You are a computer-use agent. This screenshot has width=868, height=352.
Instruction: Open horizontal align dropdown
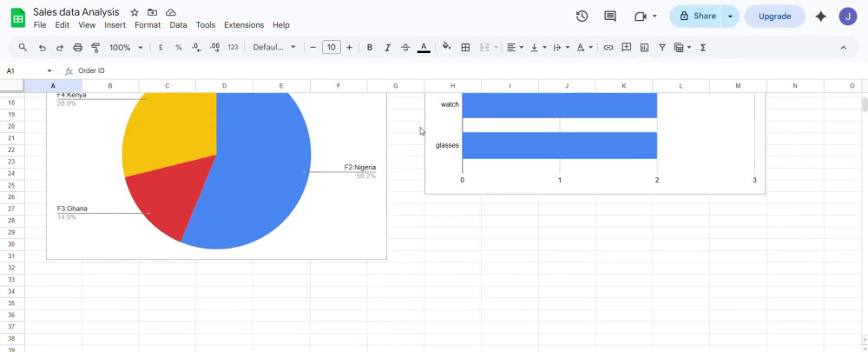click(515, 48)
